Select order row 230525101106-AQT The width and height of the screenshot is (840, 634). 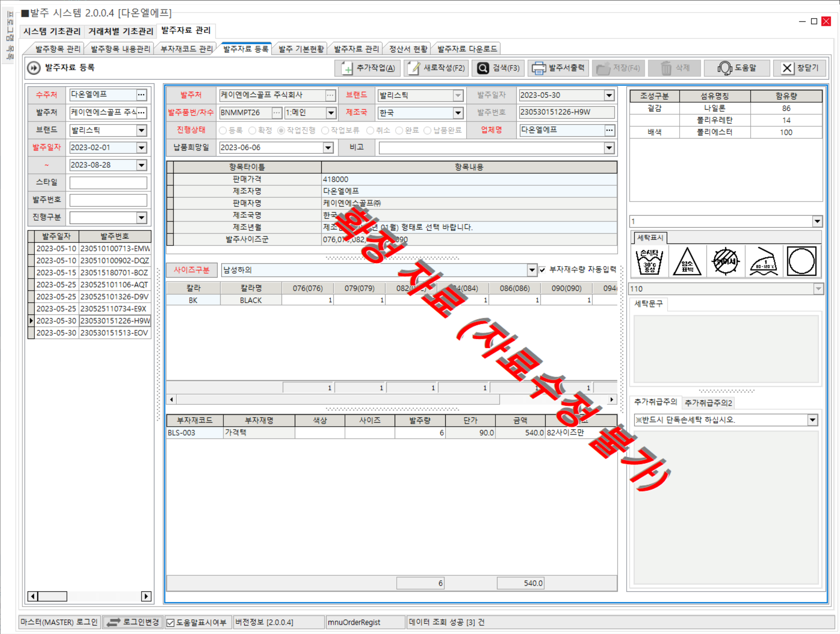click(93, 285)
